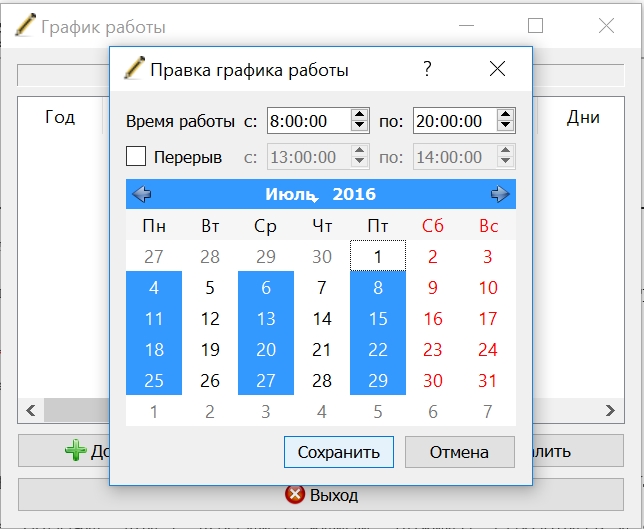Select Sunday July 3
The height and width of the screenshot is (529, 644).
tap(488, 256)
